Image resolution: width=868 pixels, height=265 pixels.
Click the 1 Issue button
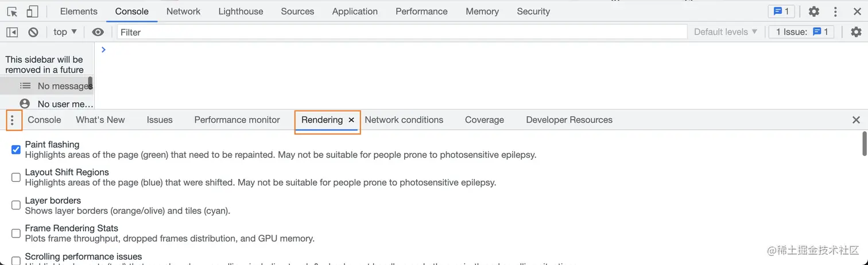[801, 32]
